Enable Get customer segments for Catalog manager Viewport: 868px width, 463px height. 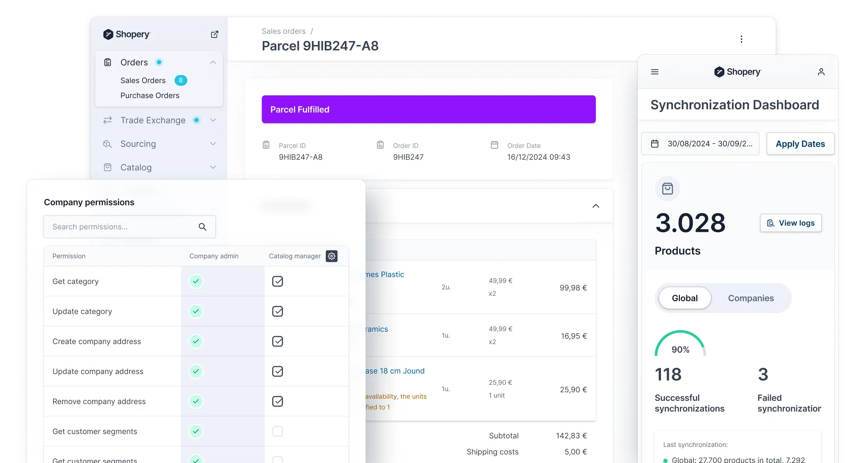click(277, 432)
